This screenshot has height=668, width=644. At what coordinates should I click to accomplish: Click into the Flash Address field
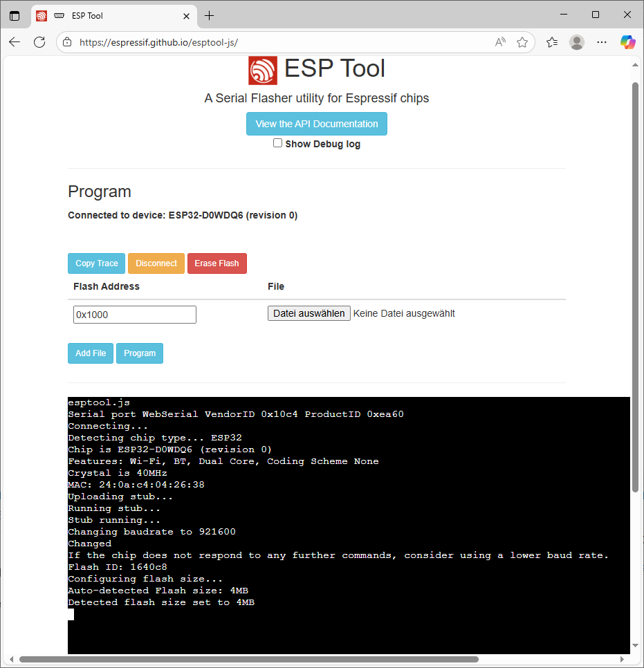(x=135, y=315)
